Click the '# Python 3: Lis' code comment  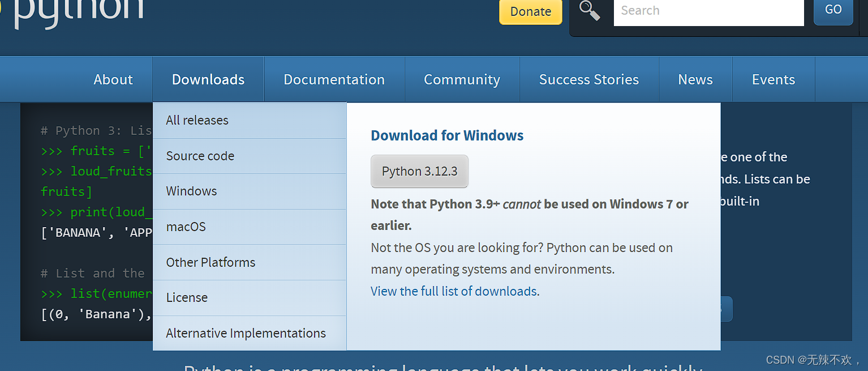coord(96,130)
